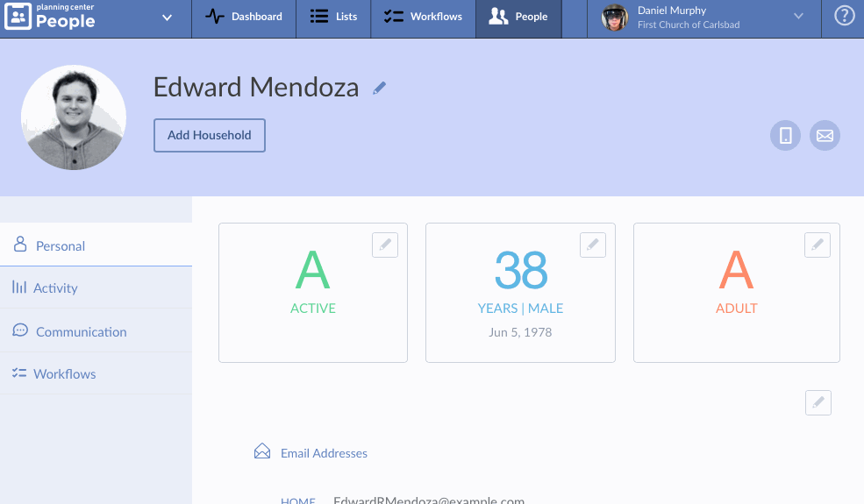Click Edward Mendoza's profile photo

[x=74, y=117]
